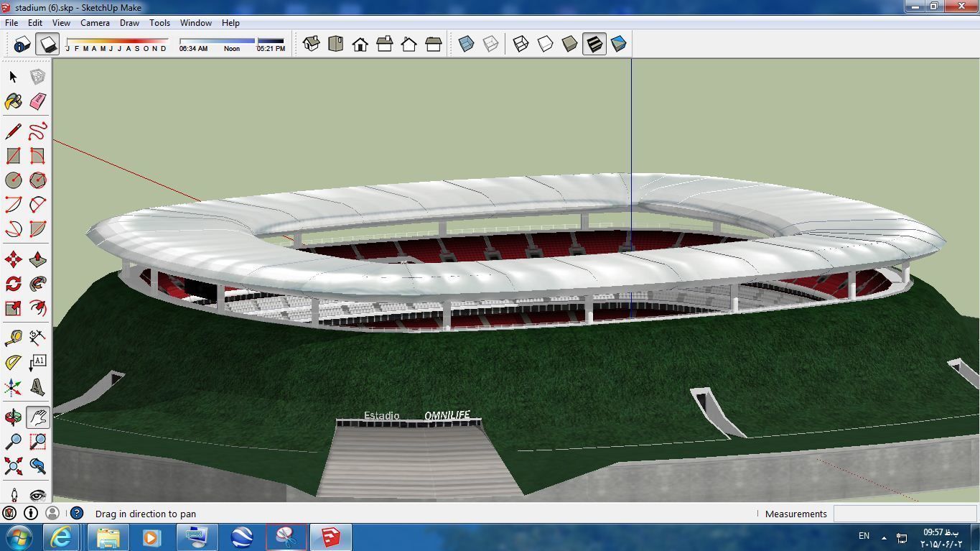
Task: Enable Monochrome face style
Action: [618, 45]
